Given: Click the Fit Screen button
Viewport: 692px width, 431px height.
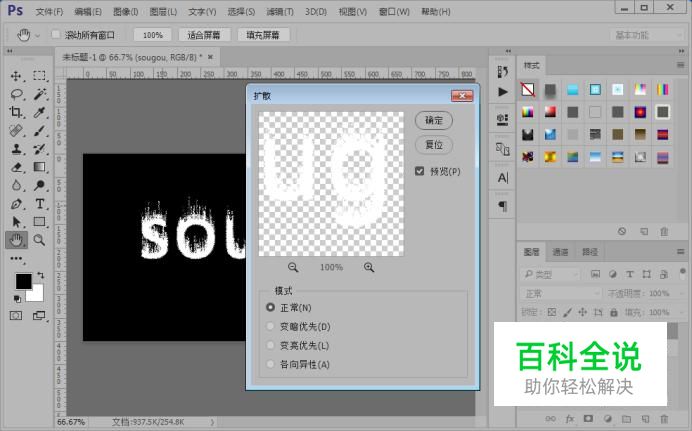Looking at the screenshot, I should click(x=204, y=35).
